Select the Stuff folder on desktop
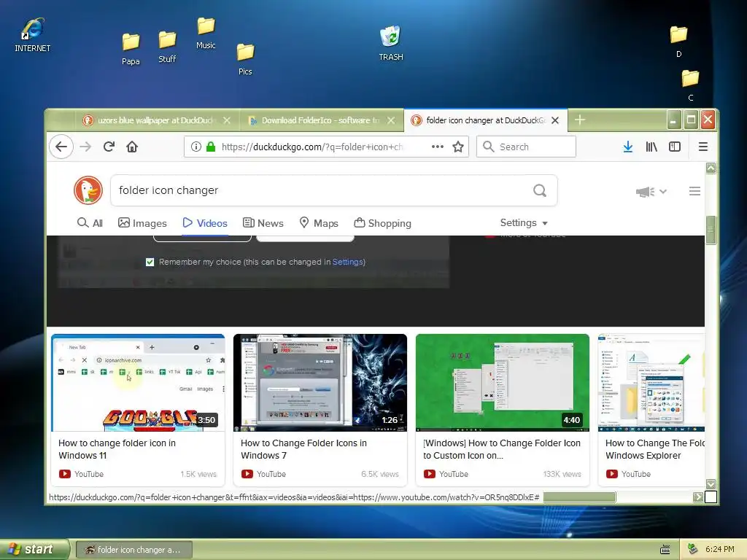Screen dimensions: 747x560 (167, 47)
